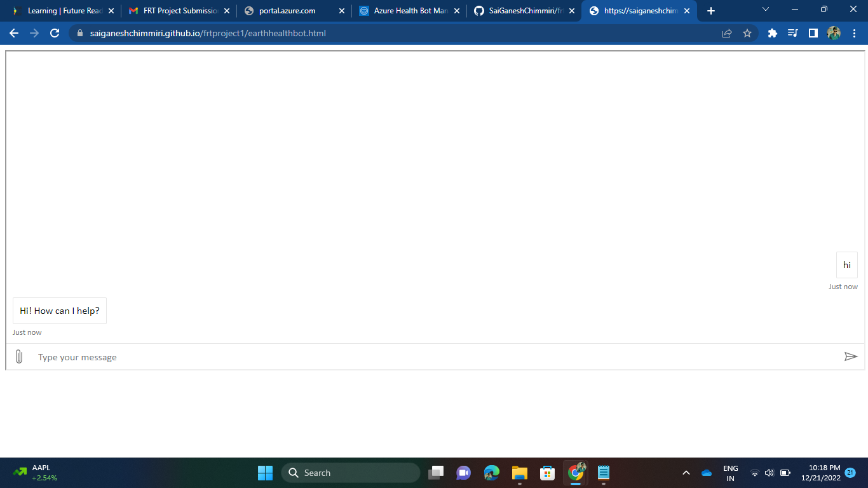Open File Explorer from the taskbar
The height and width of the screenshot is (488, 868).
pos(520,473)
